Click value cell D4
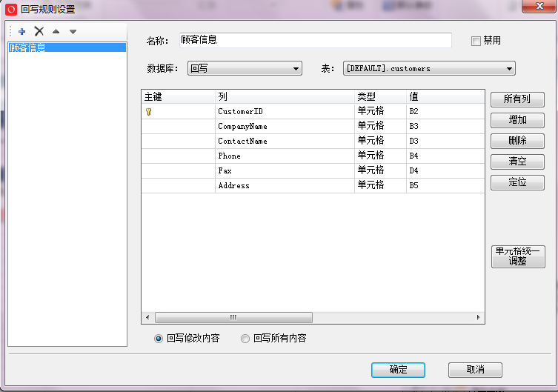Viewport: 558px width, 392px height. pyautogui.click(x=445, y=170)
